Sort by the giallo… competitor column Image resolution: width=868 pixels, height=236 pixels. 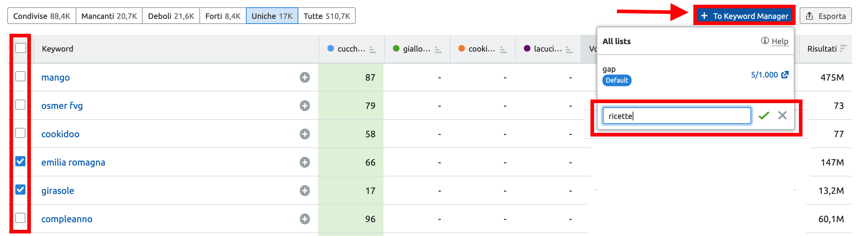438,49
